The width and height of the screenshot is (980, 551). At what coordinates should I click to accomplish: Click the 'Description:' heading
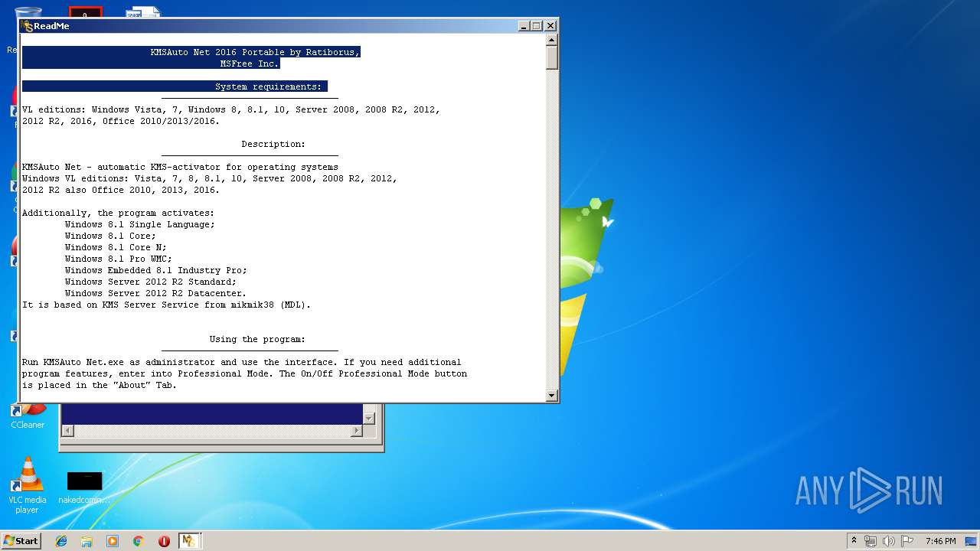[x=273, y=144]
